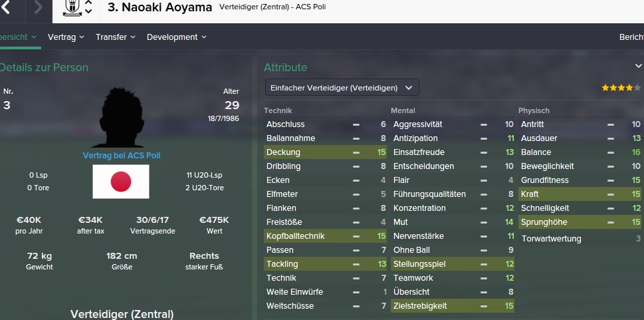Click the Vertrag bei ACS Poli link
The image size is (644, 320).
tap(121, 156)
